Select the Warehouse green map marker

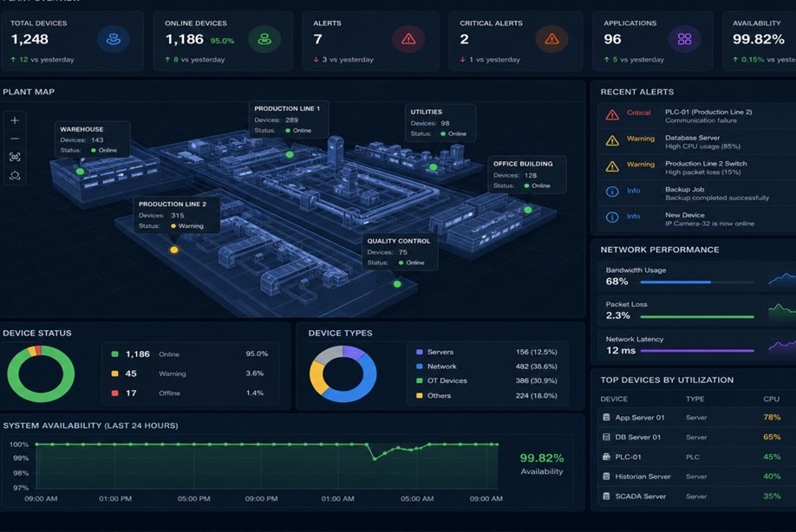click(x=81, y=172)
